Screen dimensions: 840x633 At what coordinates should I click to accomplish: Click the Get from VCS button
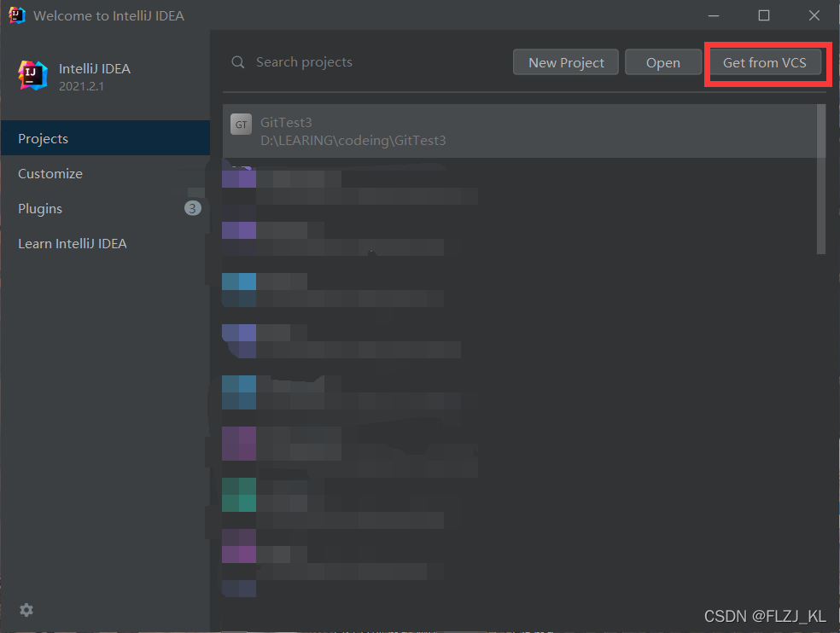click(x=765, y=62)
